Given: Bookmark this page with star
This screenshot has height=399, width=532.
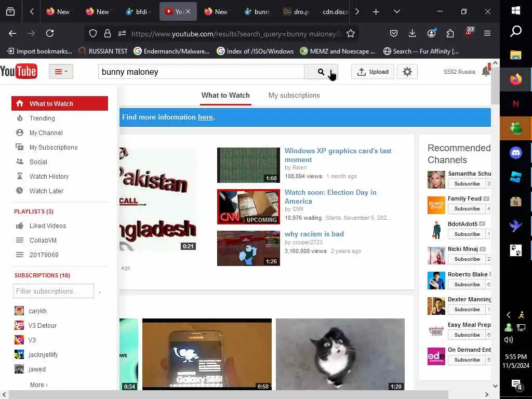Looking at the screenshot, I should [351, 33].
